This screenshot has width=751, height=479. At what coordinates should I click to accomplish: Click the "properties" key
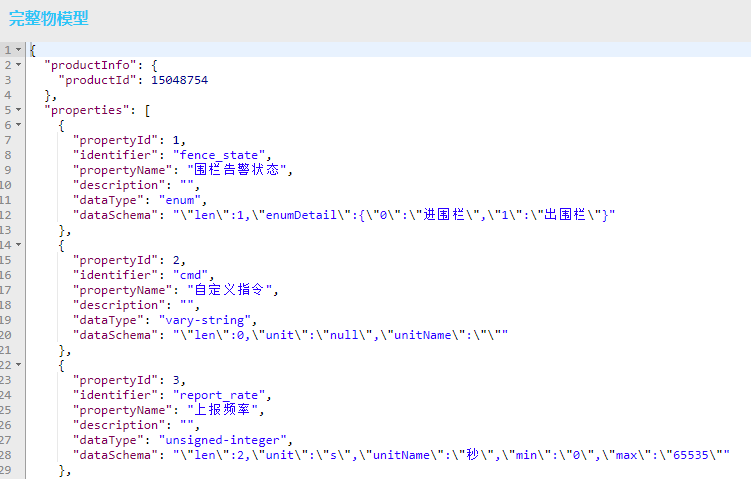click(87, 110)
